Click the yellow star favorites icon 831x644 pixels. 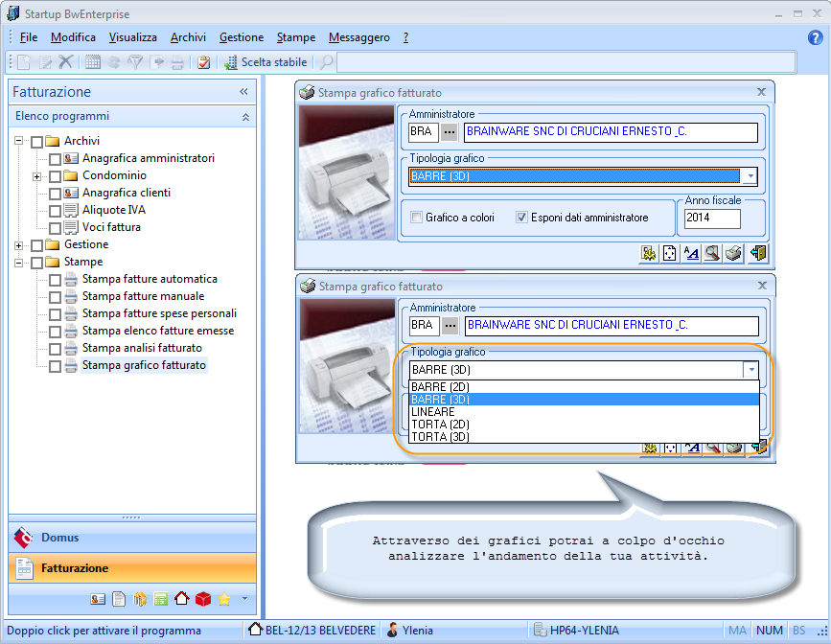224,599
